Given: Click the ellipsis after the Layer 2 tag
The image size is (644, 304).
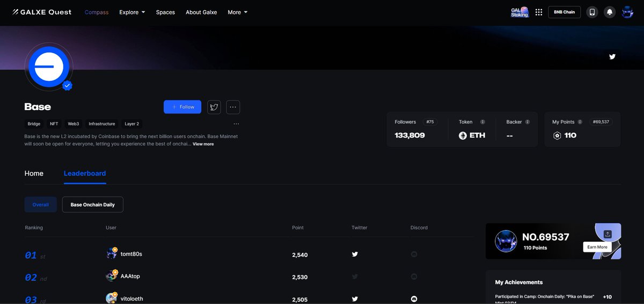Looking at the screenshot, I should (x=236, y=124).
